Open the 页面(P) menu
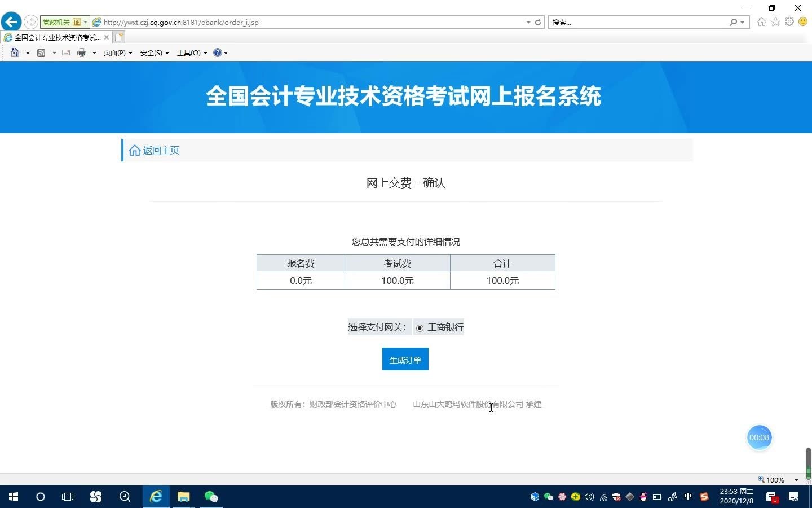Viewport: 812px width, 508px height. coord(118,52)
